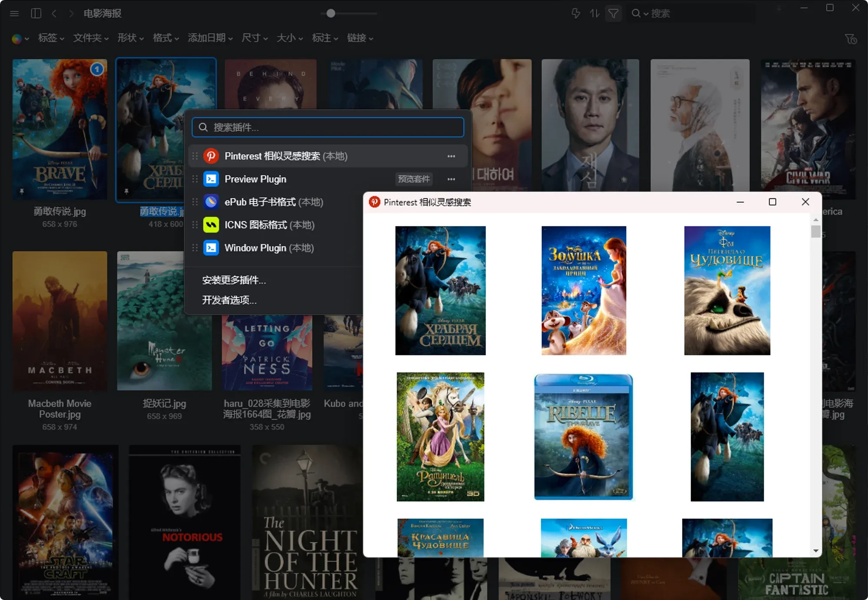
Task: Click 安装更多插件...
Action: (x=234, y=280)
